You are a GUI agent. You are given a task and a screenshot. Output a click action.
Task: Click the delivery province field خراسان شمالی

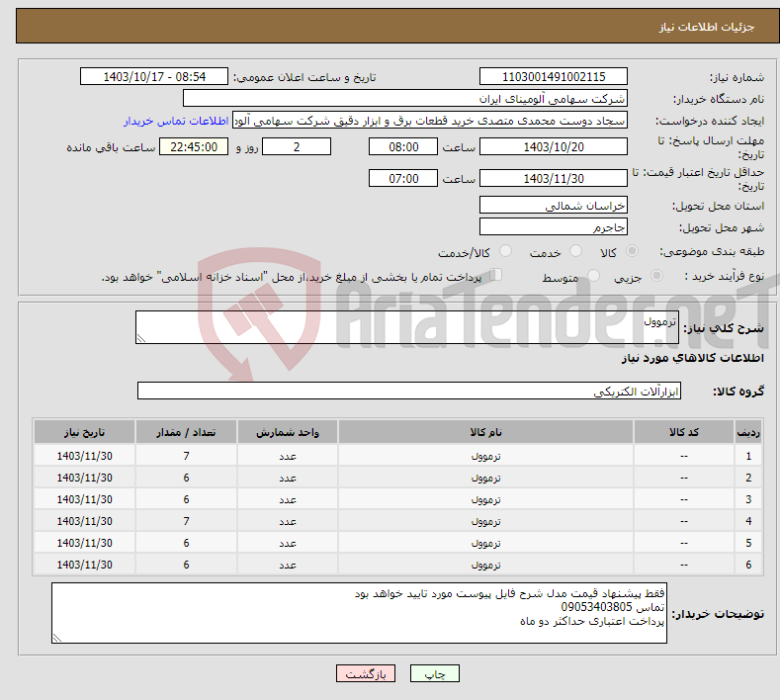click(554, 205)
